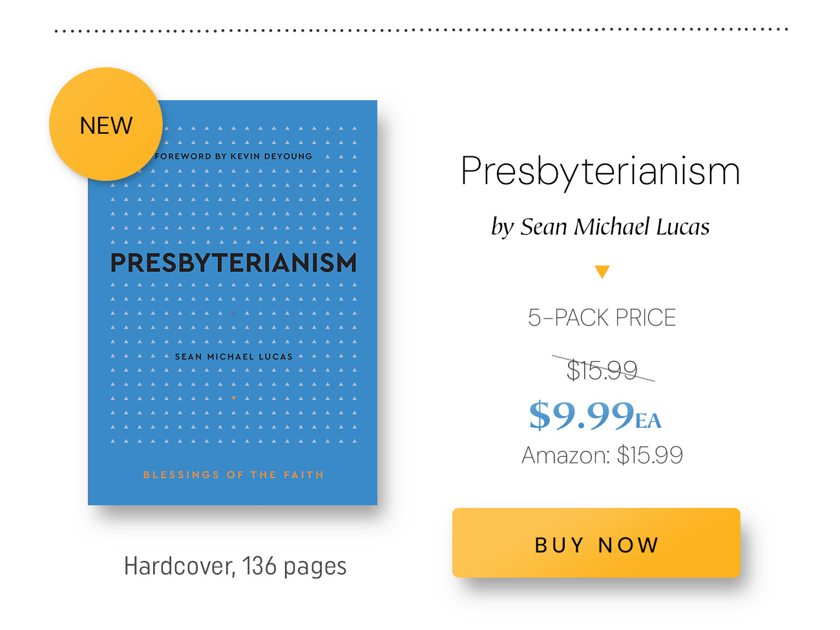840x630 pixels.
Task: Click the dotted divider line at top
Action: (421, 30)
